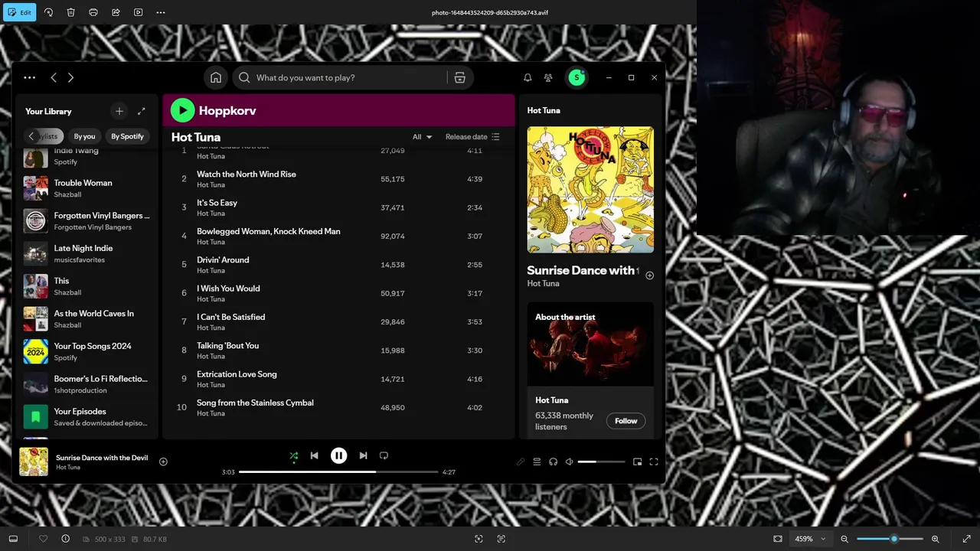Viewport: 980px width, 551px height.
Task: Open Your Episodes in library
Action: coord(86,417)
